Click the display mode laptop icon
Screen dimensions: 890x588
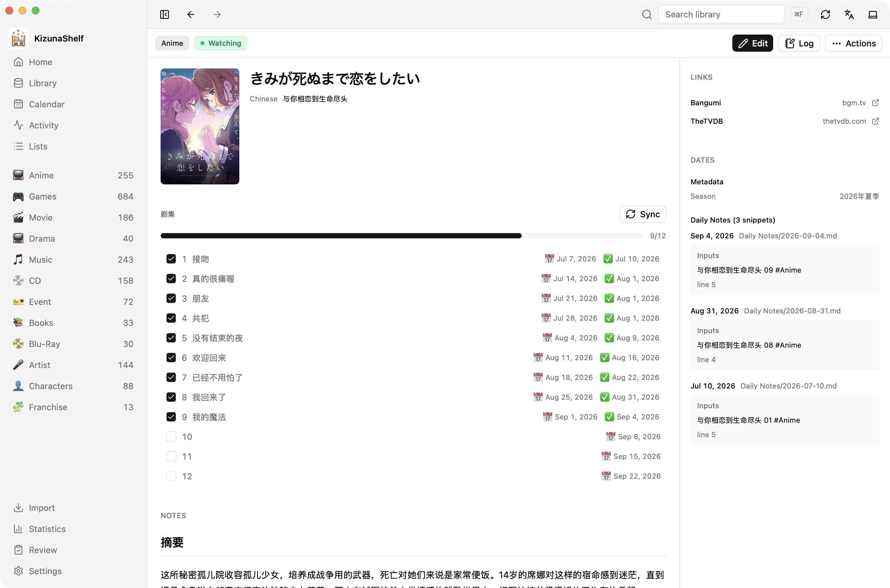tap(873, 14)
